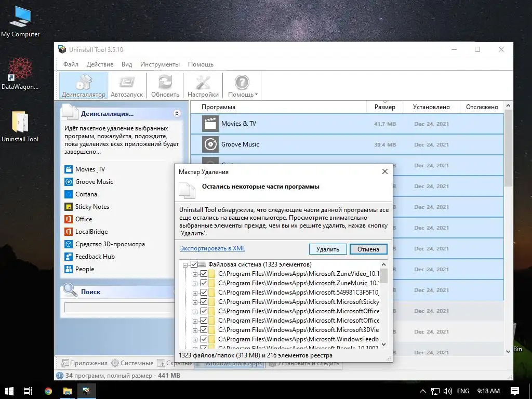The image size is (532, 399).
Task: Uncheck the Microsoft.ZuneMusic folder checkbox
Action: click(x=204, y=283)
